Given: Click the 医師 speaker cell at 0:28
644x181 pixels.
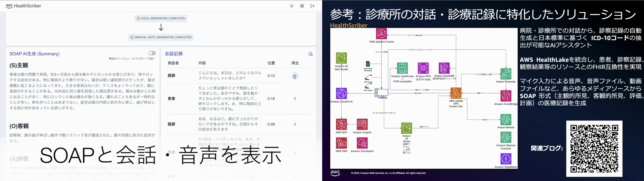Looking at the screenshot, I should tap(171, 124).
